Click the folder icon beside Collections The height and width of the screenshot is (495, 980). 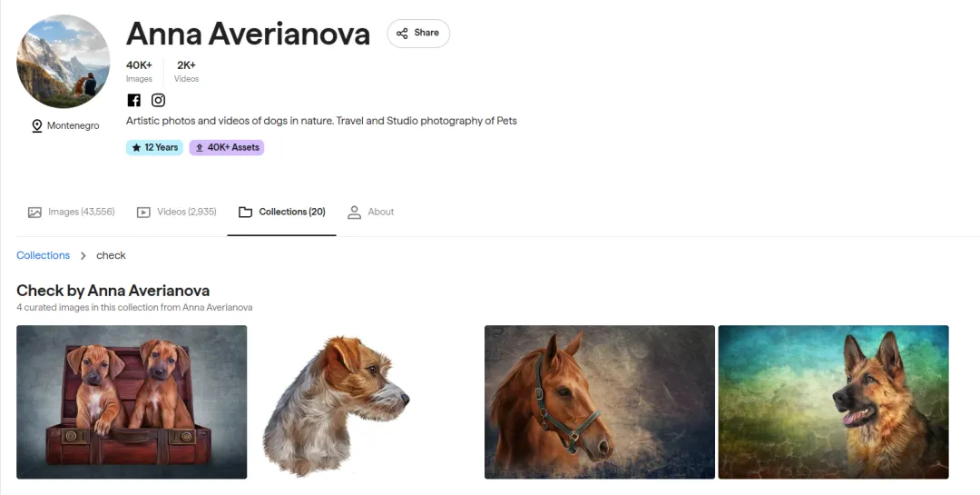pos(245,213)
